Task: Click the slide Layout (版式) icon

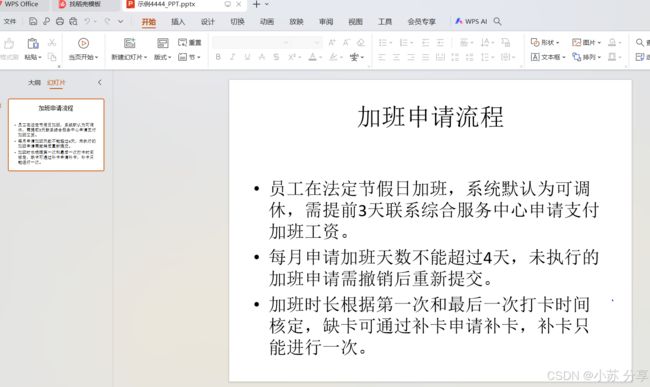Action: click(x=162, y=43)
